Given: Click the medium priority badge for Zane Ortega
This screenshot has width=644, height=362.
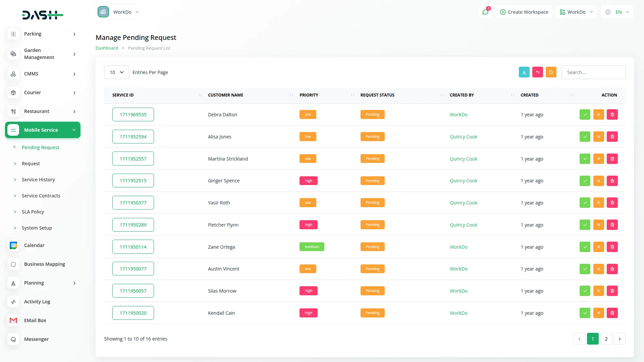Looking at the screenshot, I should (x=312, y=247).
